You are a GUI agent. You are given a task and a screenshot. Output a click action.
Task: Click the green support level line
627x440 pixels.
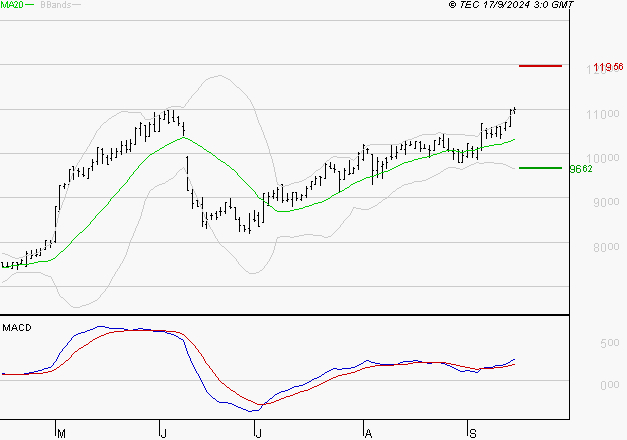(x=540, y=168)
